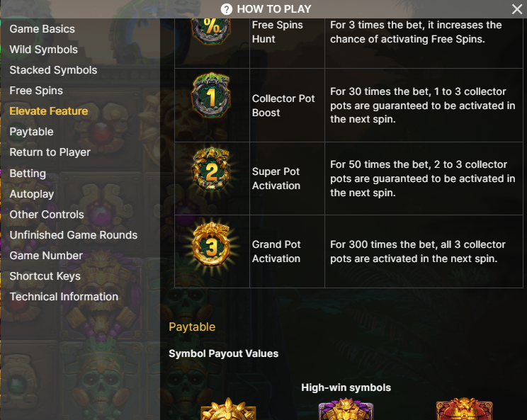Image resolution: width=527 pixels, height=420 pixels.
Task: Open the Game Basics section
Action: point(42,29)
